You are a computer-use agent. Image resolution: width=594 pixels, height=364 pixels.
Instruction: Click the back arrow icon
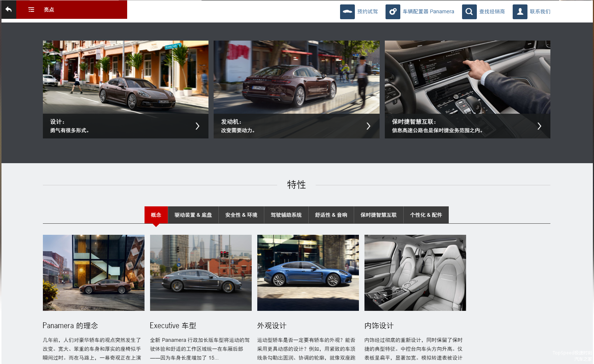(9, 10)
